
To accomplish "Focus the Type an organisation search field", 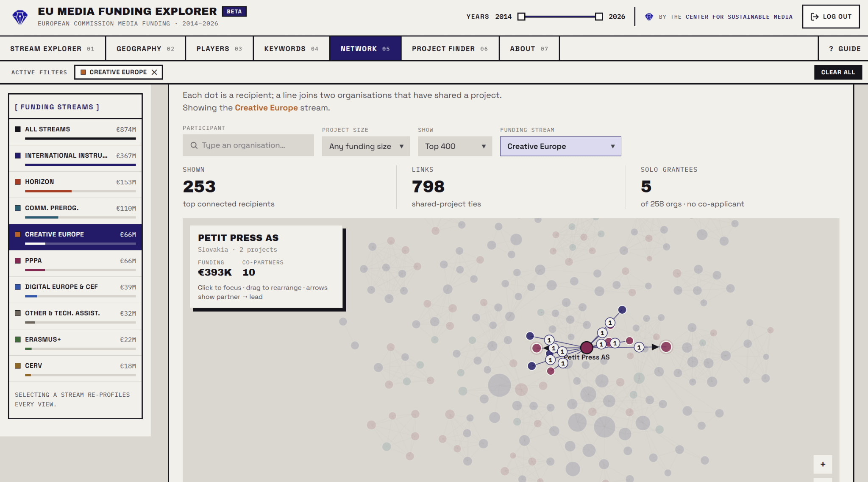I will pos(248,145).
